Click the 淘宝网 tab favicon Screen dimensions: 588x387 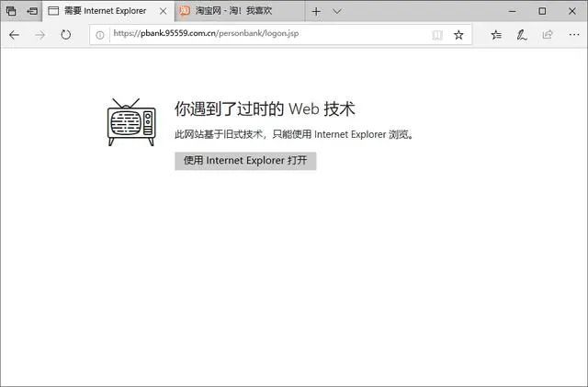click(184, 11)
